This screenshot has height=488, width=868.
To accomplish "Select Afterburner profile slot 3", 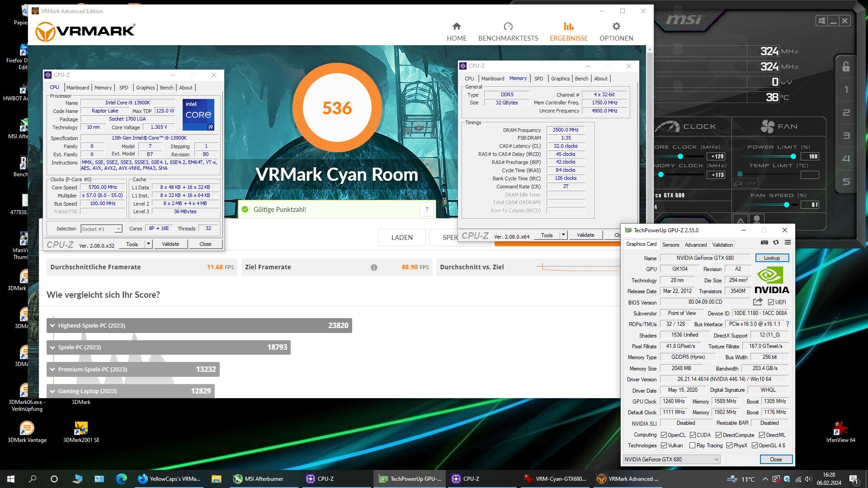I will pyautogui.click(x=846, y=136).
